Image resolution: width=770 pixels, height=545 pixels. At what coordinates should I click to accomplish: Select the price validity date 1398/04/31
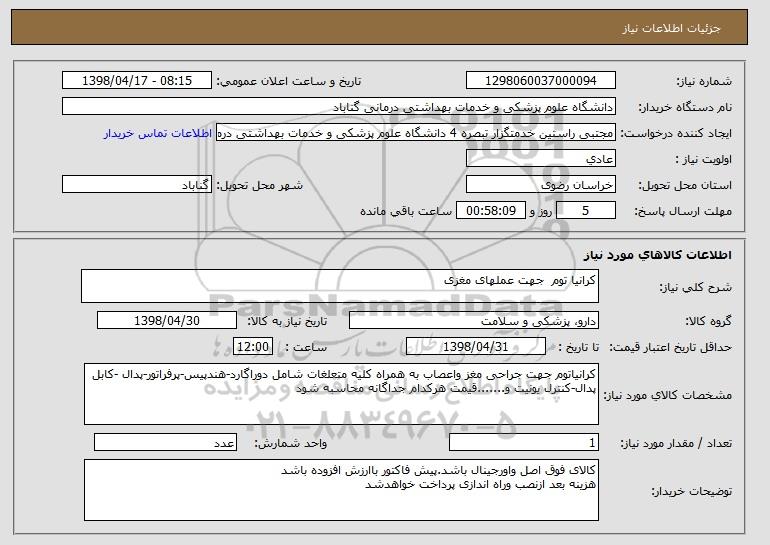click(476, 347)
